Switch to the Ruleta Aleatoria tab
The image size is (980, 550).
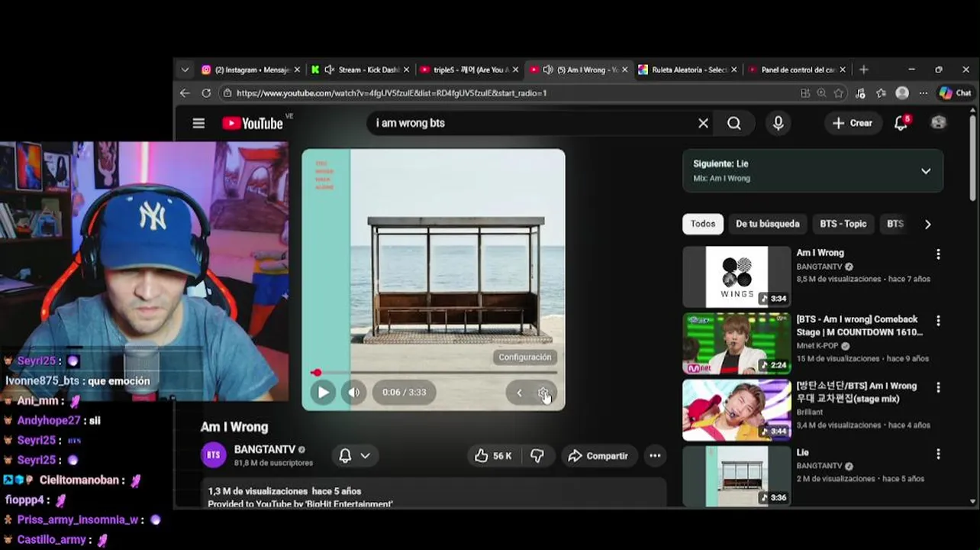688,70
